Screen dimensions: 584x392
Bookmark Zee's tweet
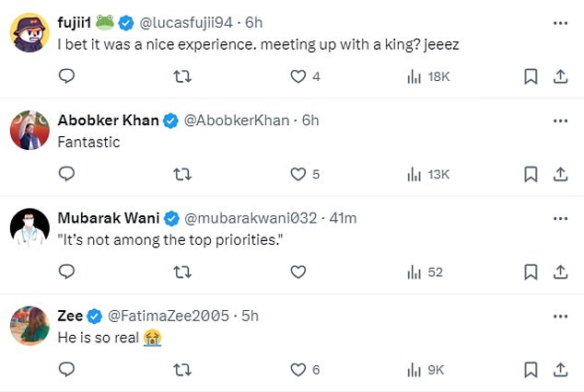[x=531, y=370]
